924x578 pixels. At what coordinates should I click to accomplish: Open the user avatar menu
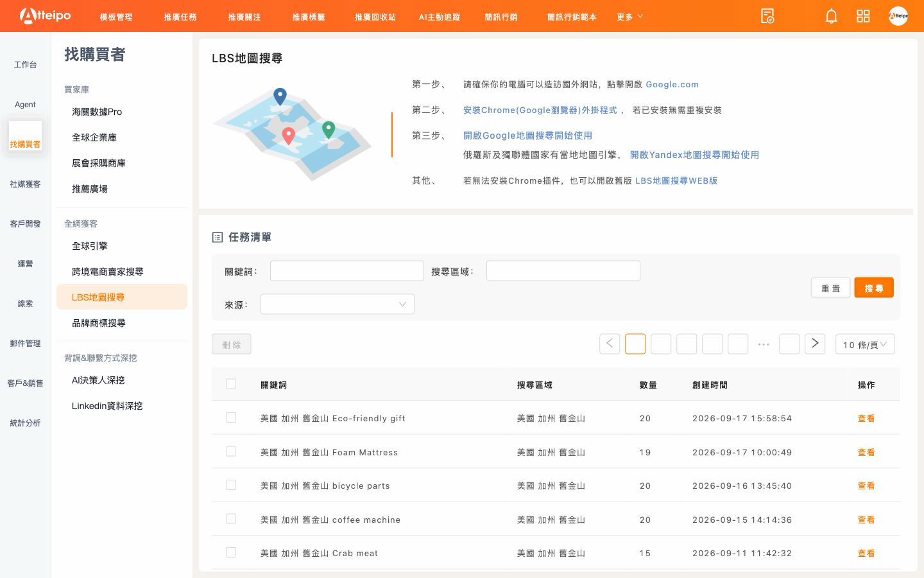coord(898,16)
